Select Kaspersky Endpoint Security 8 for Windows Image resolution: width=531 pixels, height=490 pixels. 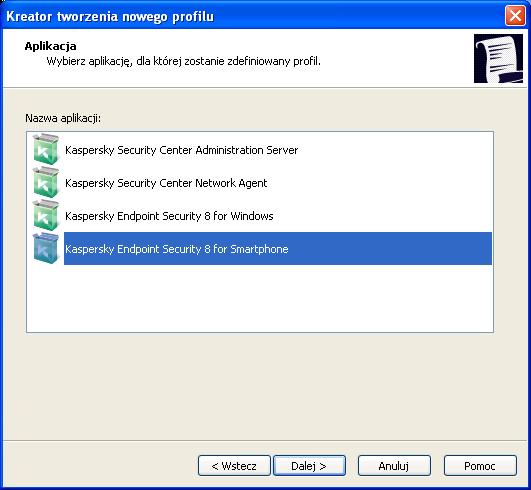tap(169, 216)
